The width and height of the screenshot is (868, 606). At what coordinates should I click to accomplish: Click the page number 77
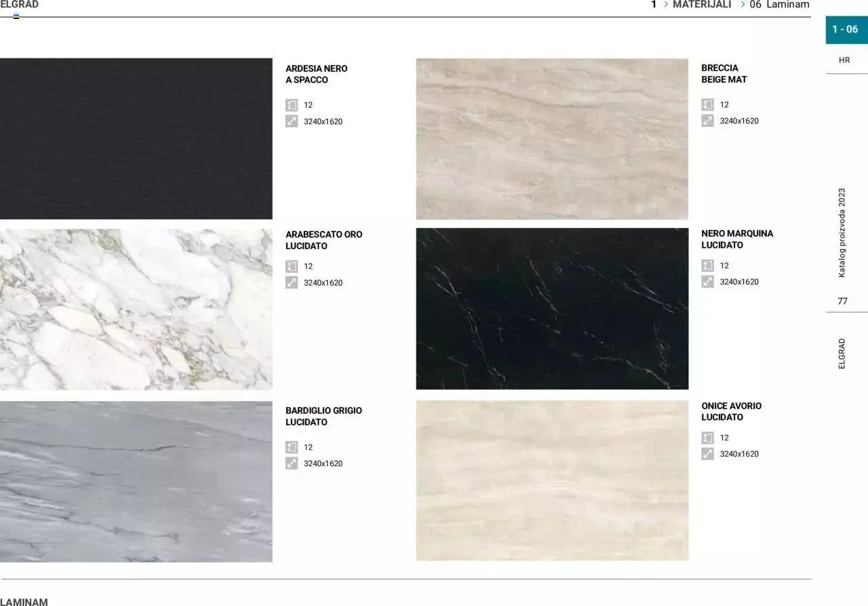coord(842,301)
